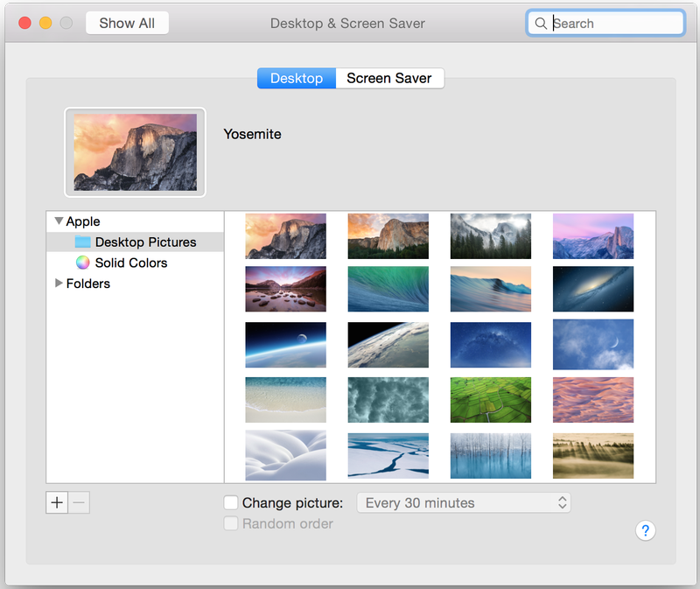Screen dimensions: 700x589
Task: Choose the white snow drifts wallpaper
Action: 286,455
